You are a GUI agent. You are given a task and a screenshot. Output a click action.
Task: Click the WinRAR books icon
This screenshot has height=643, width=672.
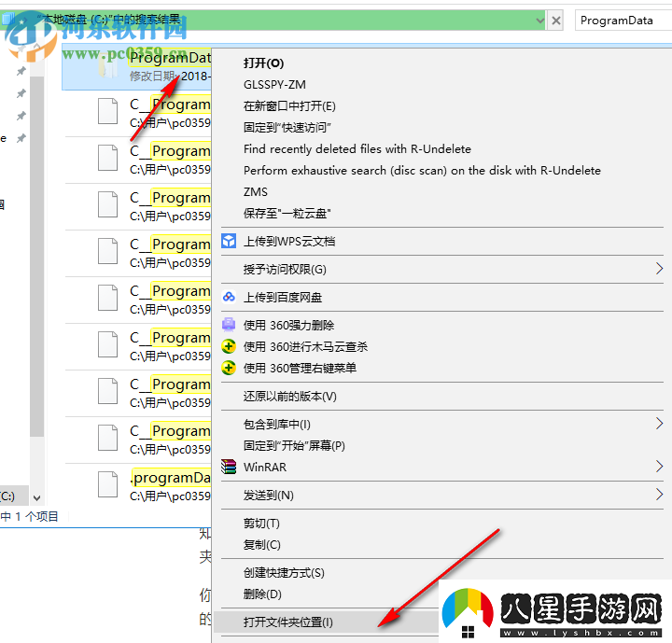(x=229, y=467)
